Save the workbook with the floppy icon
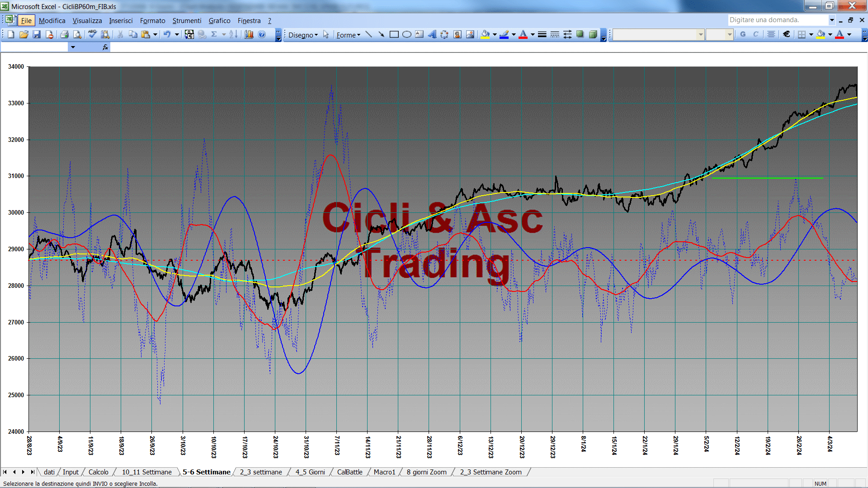The width and height of the screenshot is (868, 488). [x=37, y=34]
